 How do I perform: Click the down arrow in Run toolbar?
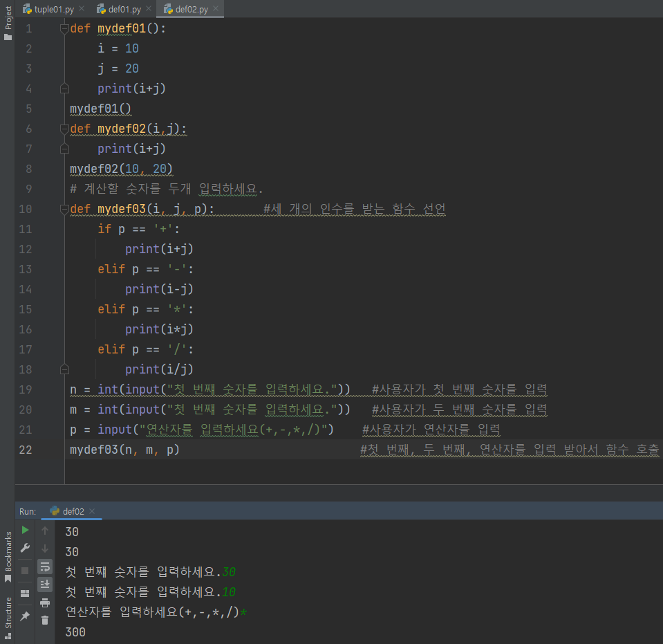point(45,549)
